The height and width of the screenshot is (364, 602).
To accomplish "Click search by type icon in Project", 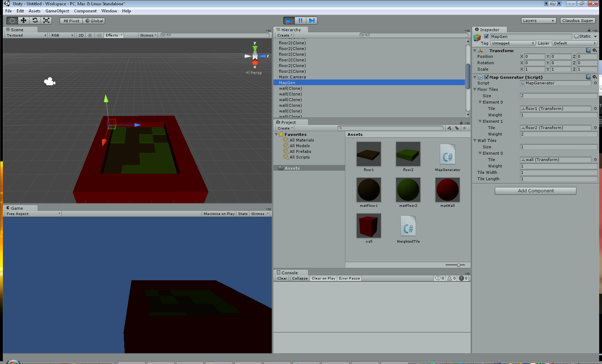I will [449, 128].
